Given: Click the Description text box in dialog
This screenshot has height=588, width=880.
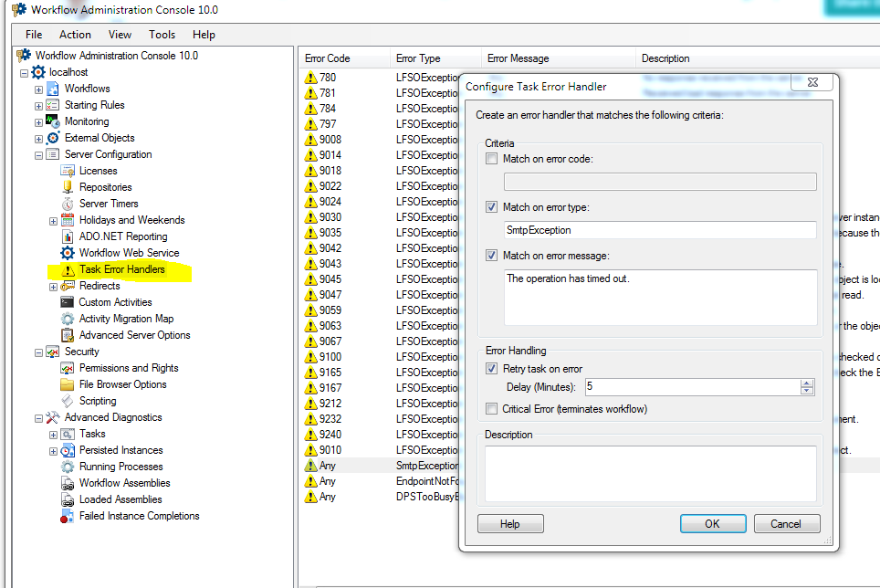Looking at the screenshot, I should (651, 474).
